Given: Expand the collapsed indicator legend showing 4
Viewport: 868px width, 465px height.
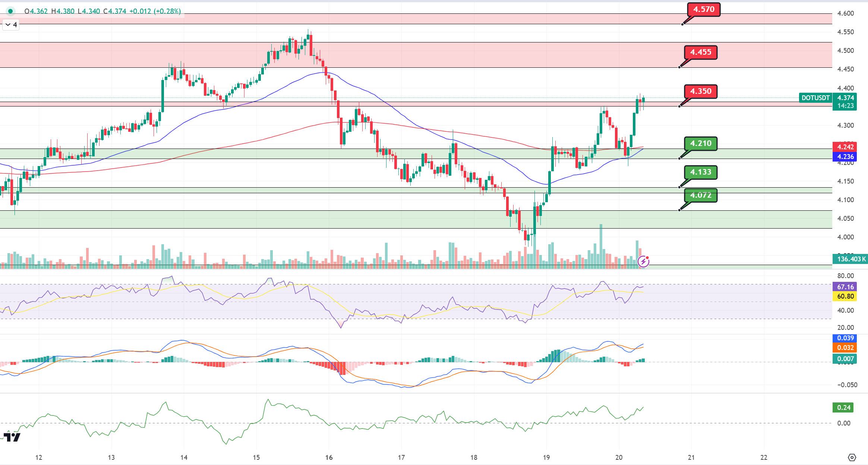Looking at the screenshot, I should pyautogui.click(x=11, y=25).
